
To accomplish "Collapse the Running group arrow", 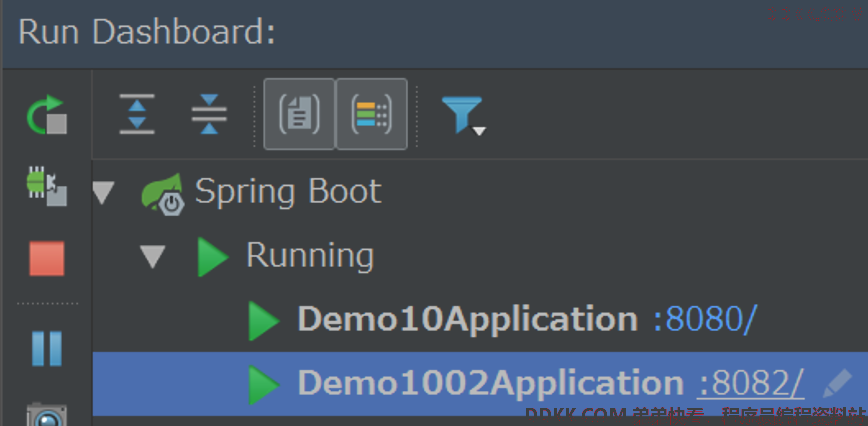I will (152, 257).
